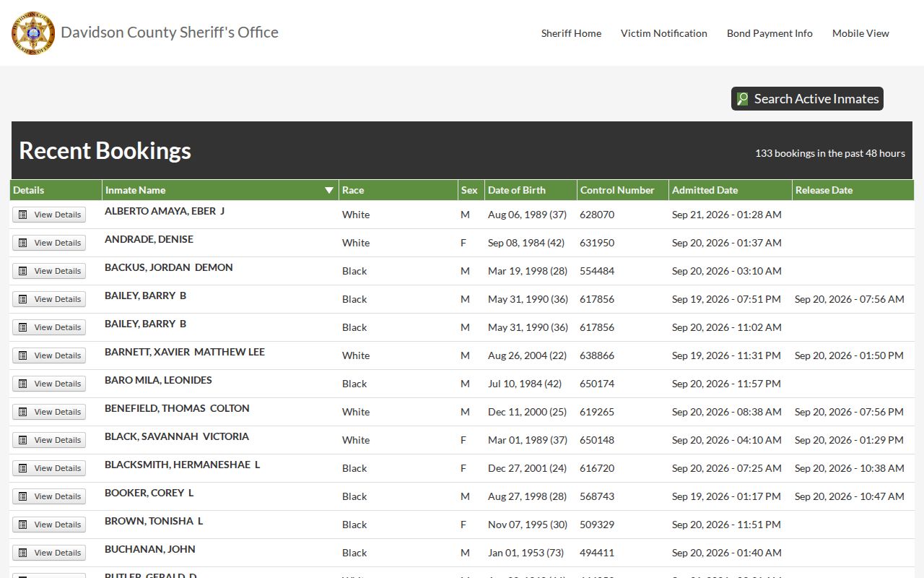The width and height of the screenshot is (924, 578).
Task: Click the magnifier icon in Search Active Inmates
Action: point(742,99)
